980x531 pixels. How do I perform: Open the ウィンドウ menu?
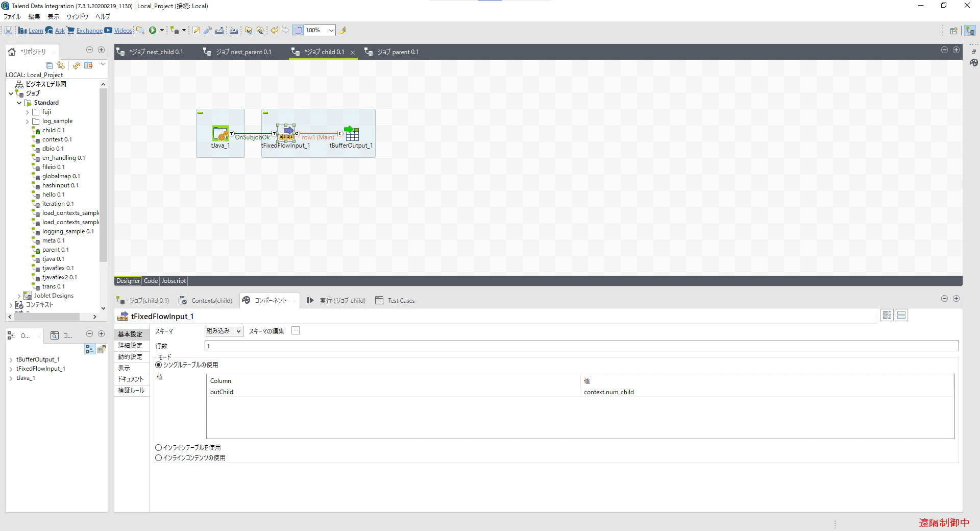78,16
